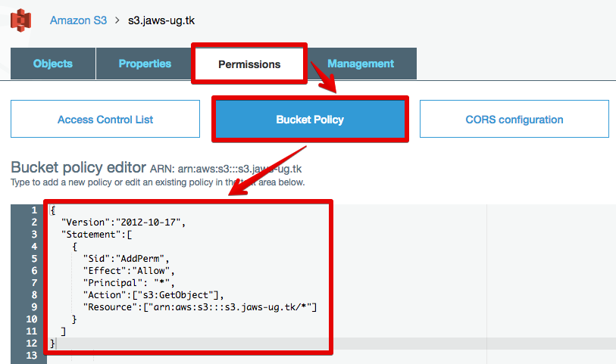This screenshot has width=616, height=364.
Task: Click the "Version":"2012-10-17" line in editor
Action: click(x=124, y=222)
